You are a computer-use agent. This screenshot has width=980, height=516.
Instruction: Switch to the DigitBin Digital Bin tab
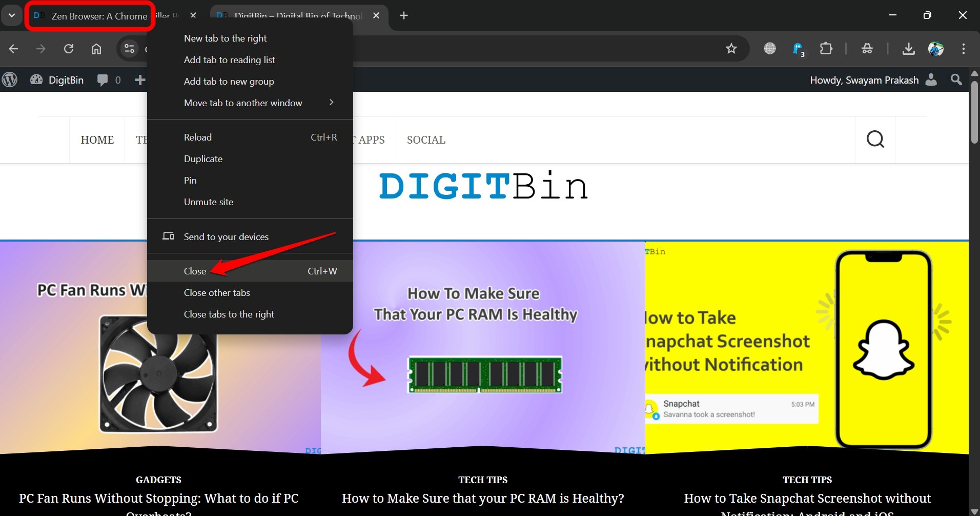pos(290,16)
